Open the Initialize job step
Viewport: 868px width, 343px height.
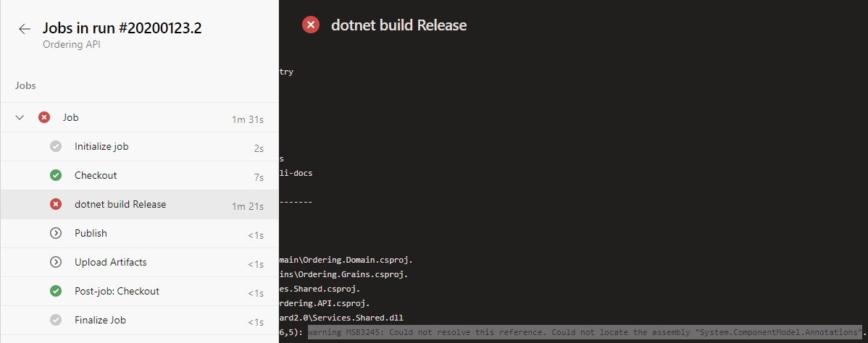pos(101,146)
